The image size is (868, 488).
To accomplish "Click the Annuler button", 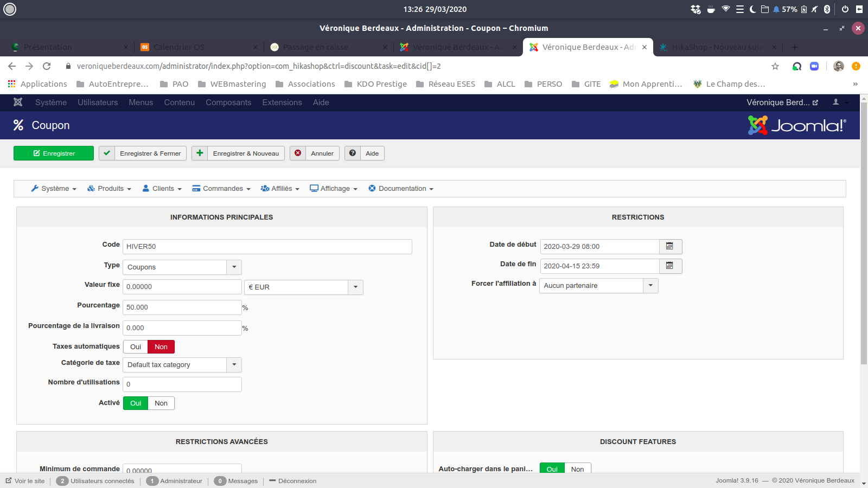I will [315, 153].
